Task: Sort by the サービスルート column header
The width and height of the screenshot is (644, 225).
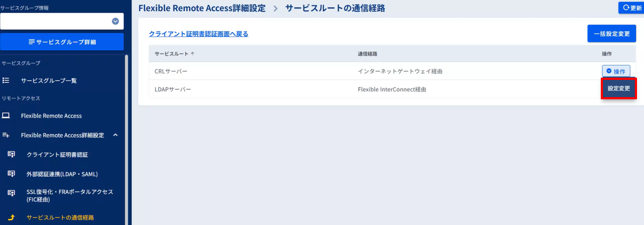Action: coord(172,54)
